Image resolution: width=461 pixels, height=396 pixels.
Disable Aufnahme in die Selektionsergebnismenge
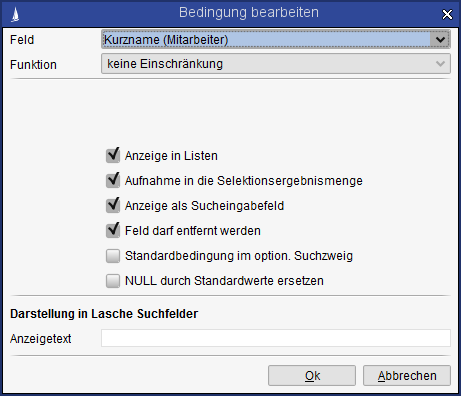(x=113, y=181)
